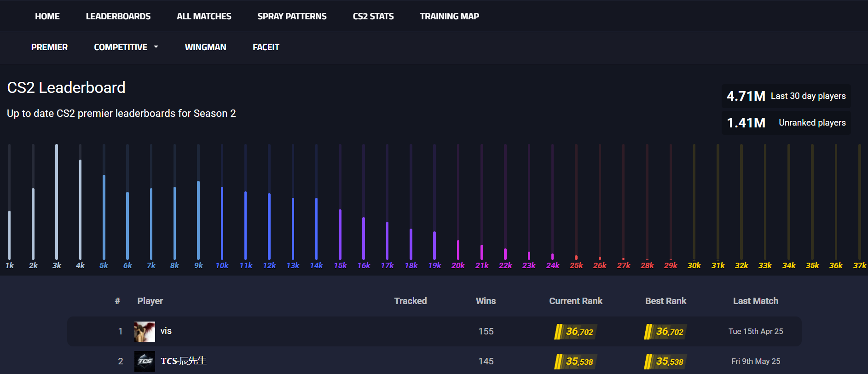The height and width of the screenshot is (374, 868).
Task: Navigate to Spray Patterns
Action: pos(292,16)
